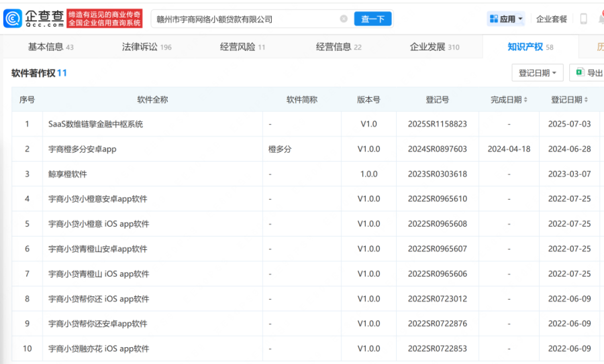Clear the search box with X icon
Viewport: 604px width, 364px height.
pos(344,19)
